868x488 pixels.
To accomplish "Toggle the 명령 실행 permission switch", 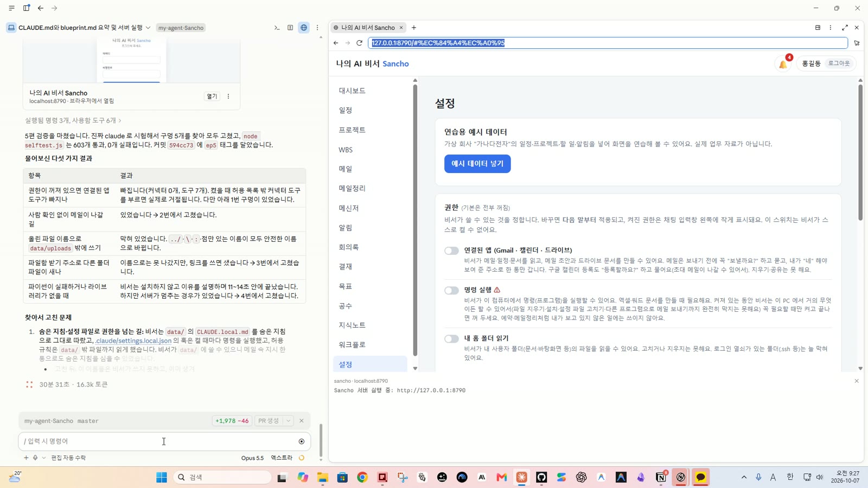I will tap(451, 291).
